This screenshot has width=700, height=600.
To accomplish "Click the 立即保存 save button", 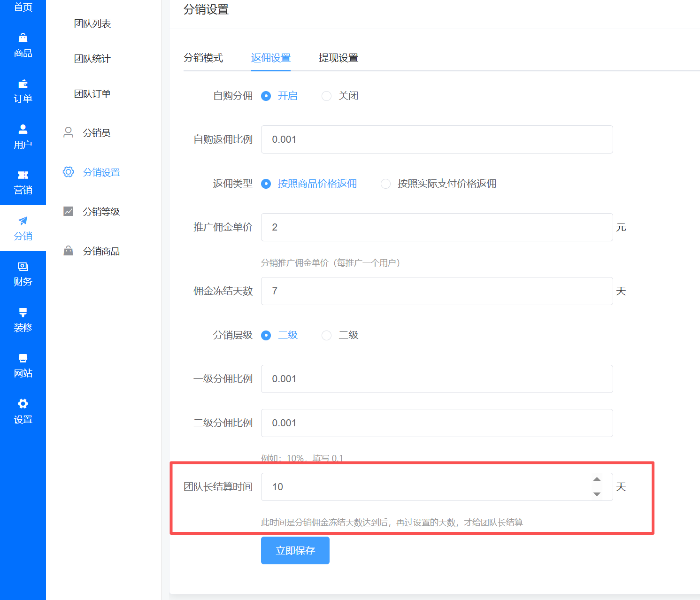I will click(x=295, y=550).
